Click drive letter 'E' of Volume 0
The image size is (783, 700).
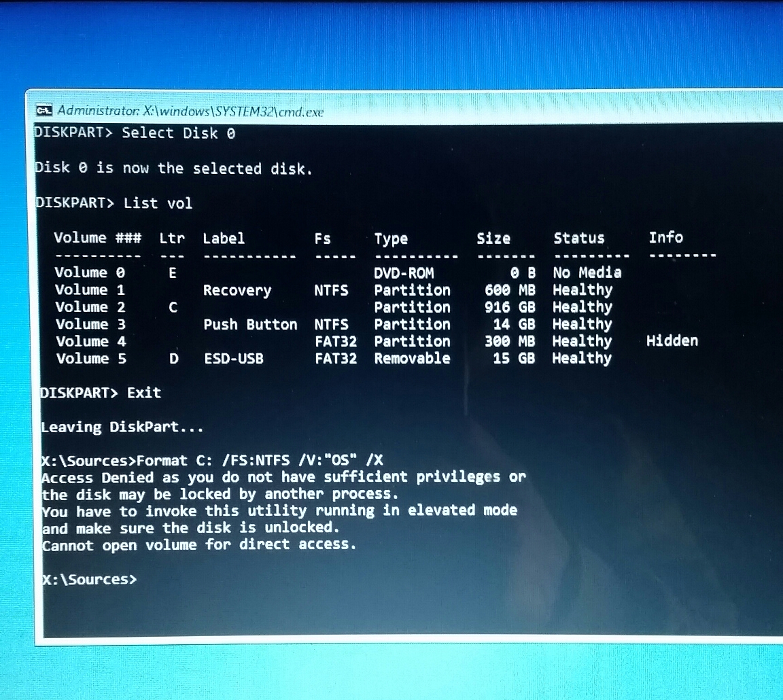tap(173, 273)
